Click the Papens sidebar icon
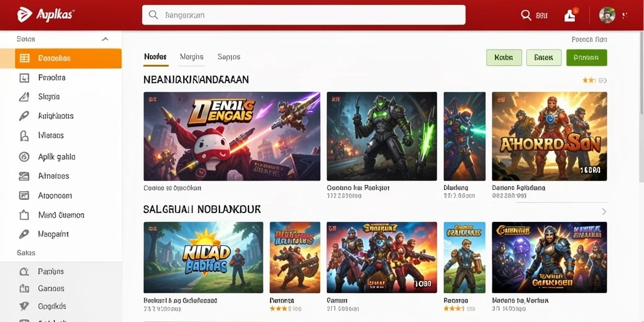Image resolution: width=644 pixels, height=322 pixels. pos(25,272)
